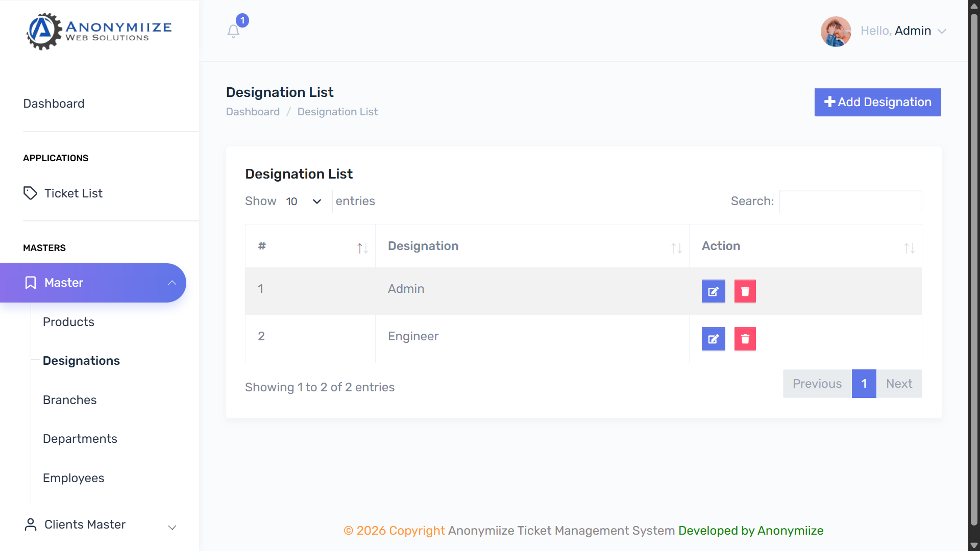980x551 pixels.
Task: Open Products under Master
Action: coord(68,322)
